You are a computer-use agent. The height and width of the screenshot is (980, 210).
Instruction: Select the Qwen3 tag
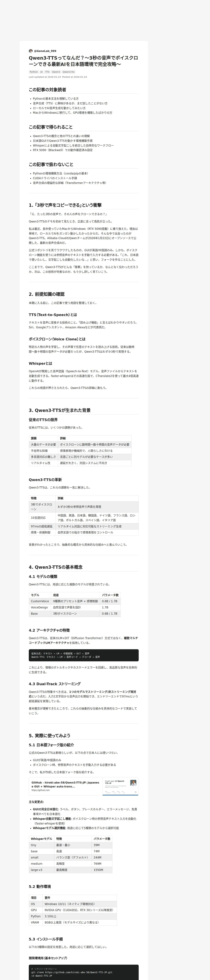pyautogui.click(x=56, y=72)
